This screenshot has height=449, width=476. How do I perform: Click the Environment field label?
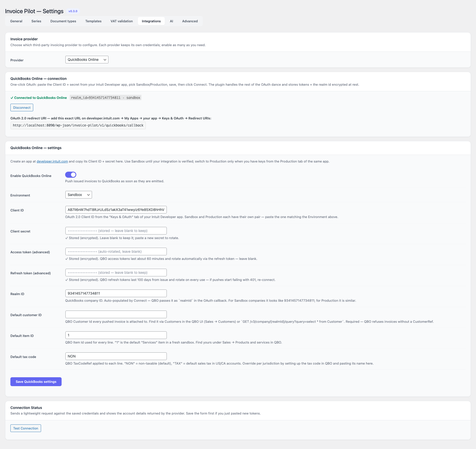(x=20, y=195)
